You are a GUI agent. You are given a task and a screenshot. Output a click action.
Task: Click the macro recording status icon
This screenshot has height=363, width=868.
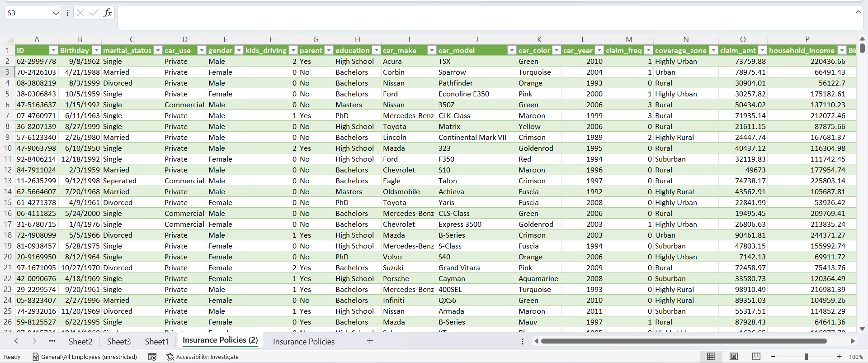click(152, 357)
